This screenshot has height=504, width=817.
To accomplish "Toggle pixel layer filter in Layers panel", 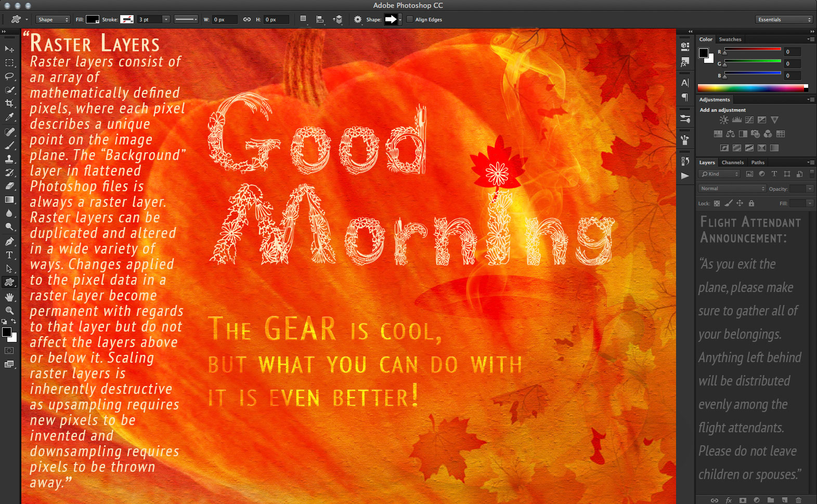I will (749, 174).
